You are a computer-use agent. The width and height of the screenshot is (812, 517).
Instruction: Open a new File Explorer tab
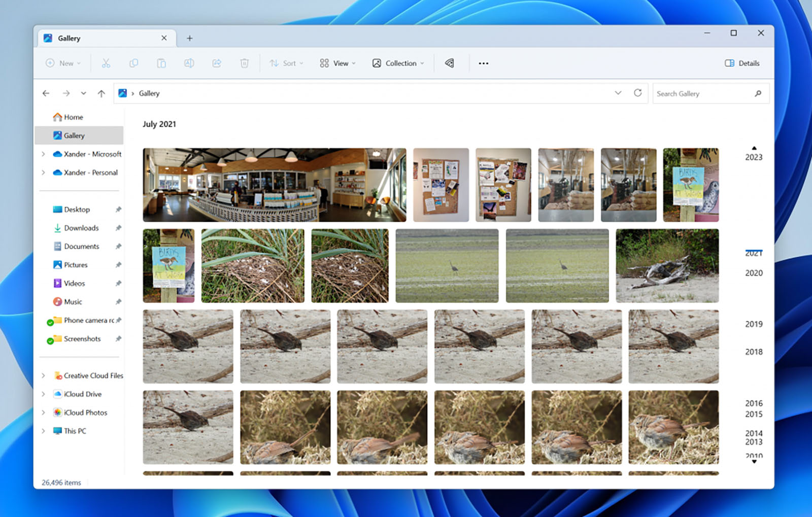pos(189,38)
